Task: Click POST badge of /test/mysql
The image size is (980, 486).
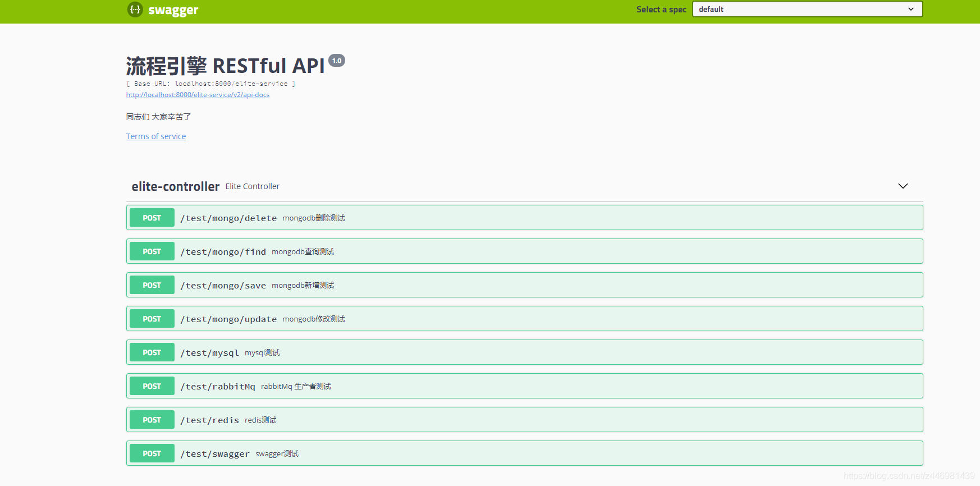Action: click(x=152, y=352)
